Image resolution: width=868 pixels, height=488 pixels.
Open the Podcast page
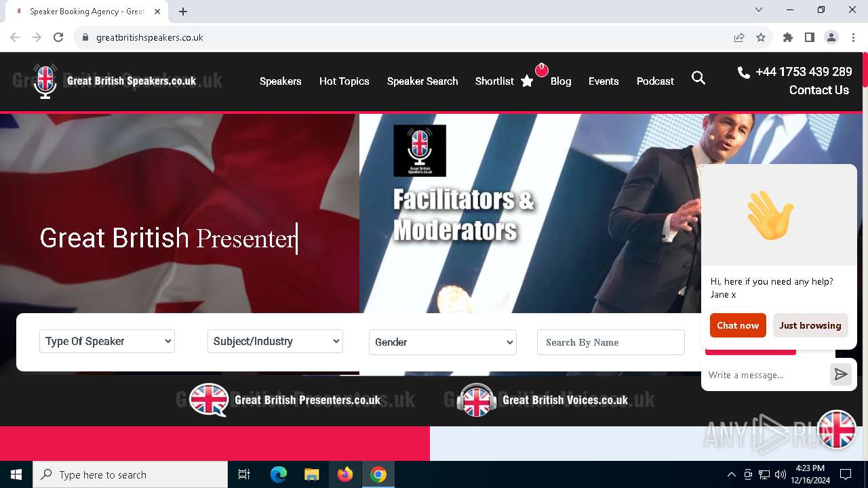coord(655,81)
